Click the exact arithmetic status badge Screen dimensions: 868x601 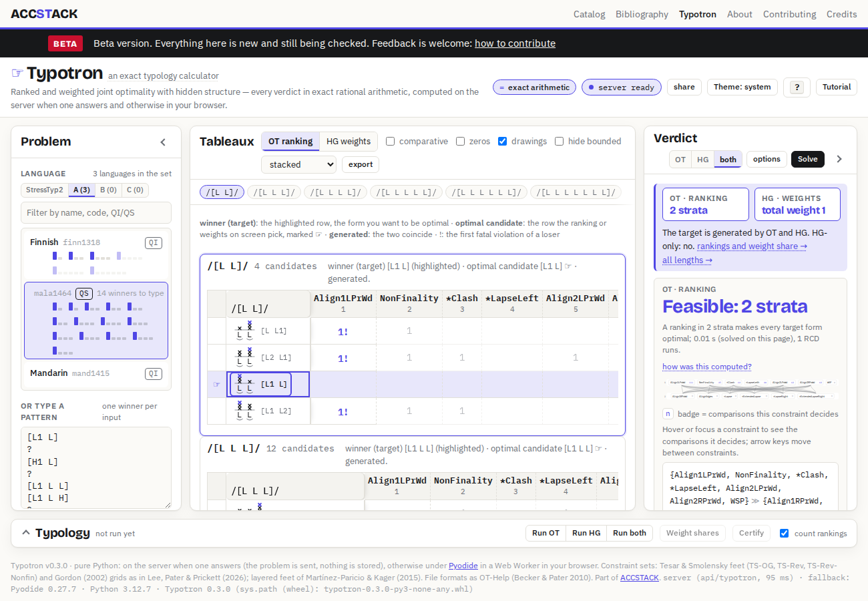tap(534, 87)
